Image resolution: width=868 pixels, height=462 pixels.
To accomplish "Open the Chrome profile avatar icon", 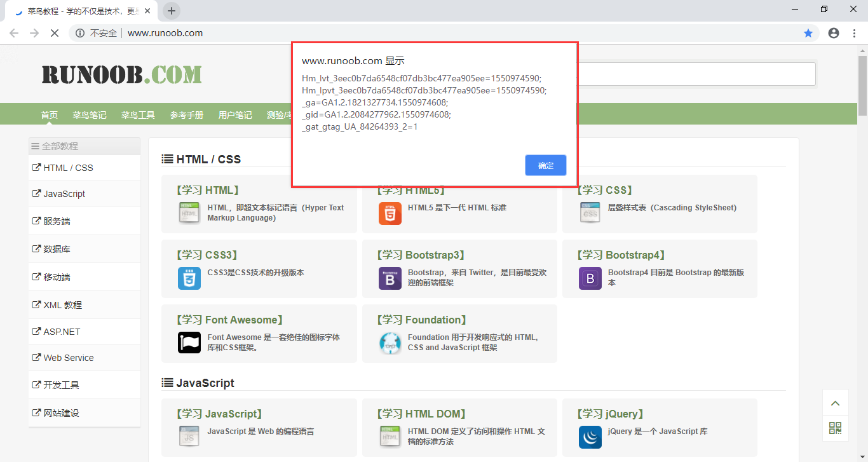I will pos(834,33).
